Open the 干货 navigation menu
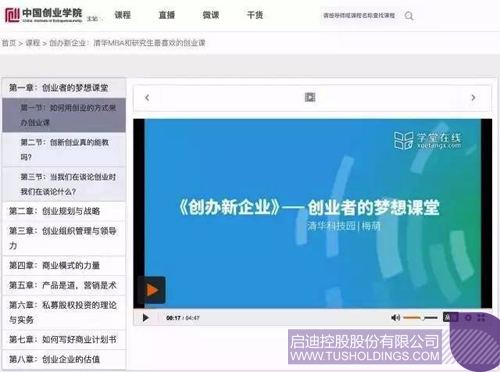The width and height of the screenshot is (500, 372). coord(255,15)
